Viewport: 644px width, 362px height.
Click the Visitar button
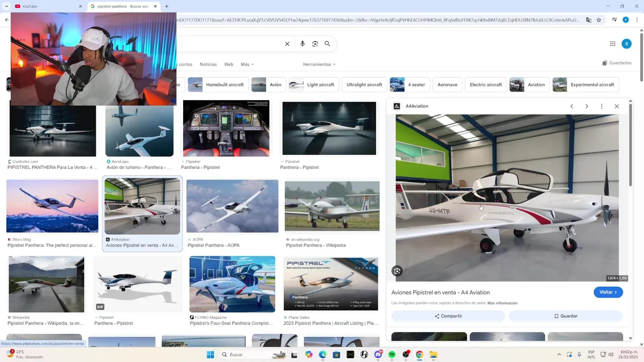(x=608, y=292)
